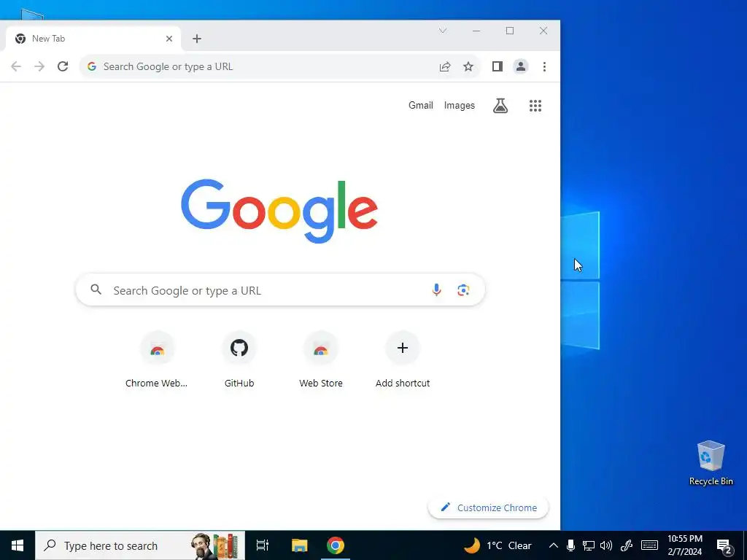This screenshot has height=560, width=747.
Task: Click the Chrome forward arrow button
Action: pos(39,66)
